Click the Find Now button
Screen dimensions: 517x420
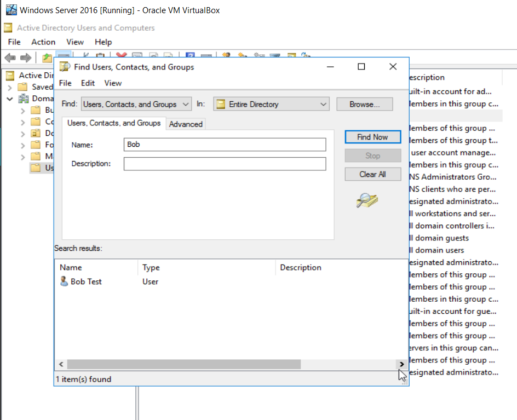(x=372, y=137)
